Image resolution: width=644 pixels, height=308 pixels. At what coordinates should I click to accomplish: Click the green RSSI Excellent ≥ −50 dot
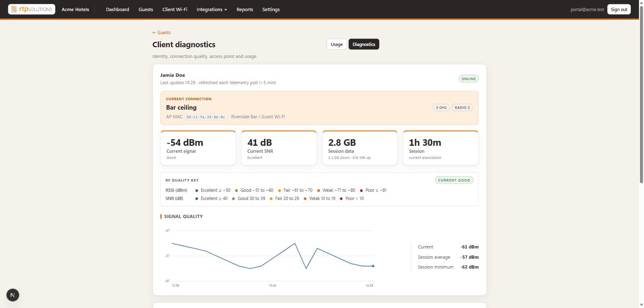tap(197, 191)
